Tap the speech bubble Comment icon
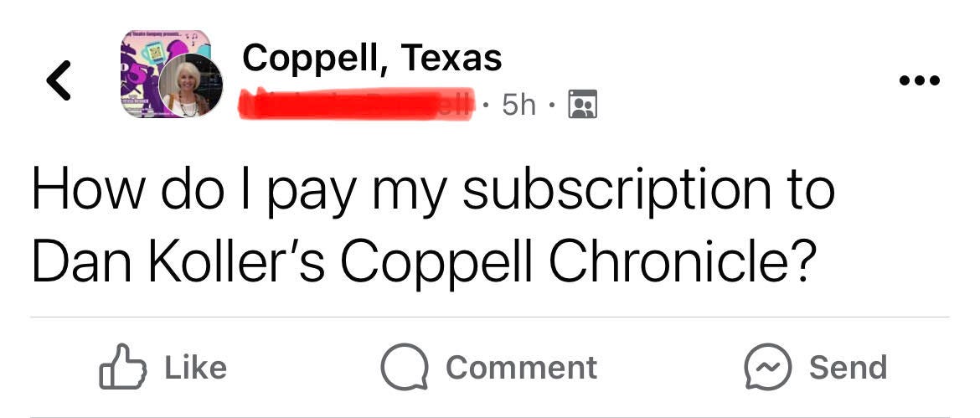This screenshot has width=980, height=418. click(x=405, y=367)
